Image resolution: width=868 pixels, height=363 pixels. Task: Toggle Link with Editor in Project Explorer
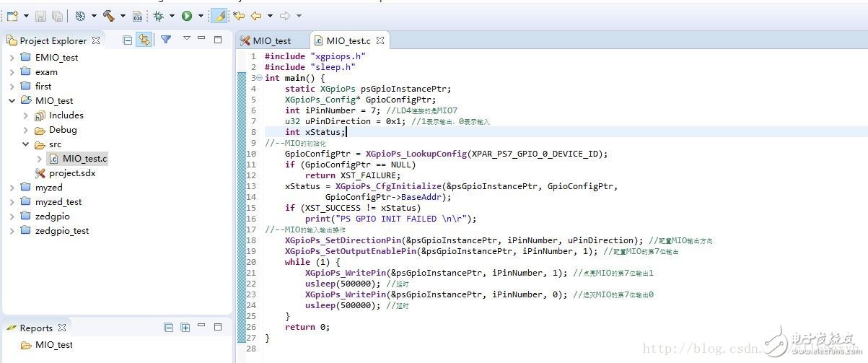coord(144,40)
